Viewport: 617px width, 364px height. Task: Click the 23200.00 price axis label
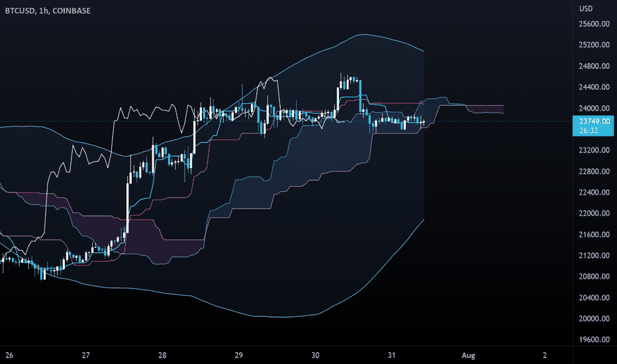tap(594, 150)
